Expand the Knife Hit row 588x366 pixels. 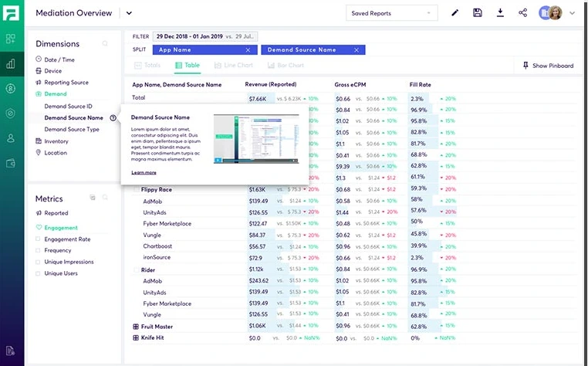click(x=136, y=338)
